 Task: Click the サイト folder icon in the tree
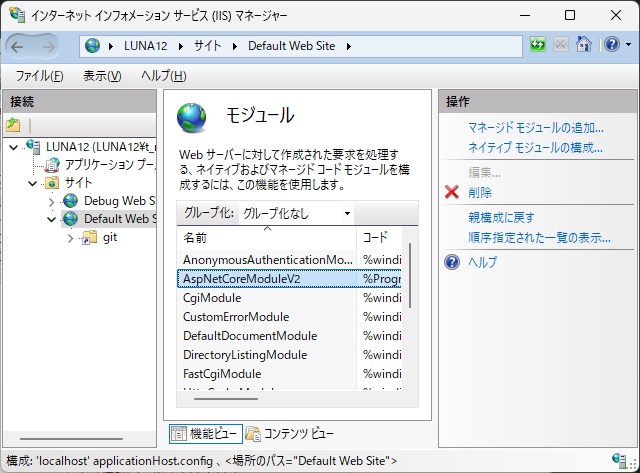pyautogui.click(x=52, y=182)
